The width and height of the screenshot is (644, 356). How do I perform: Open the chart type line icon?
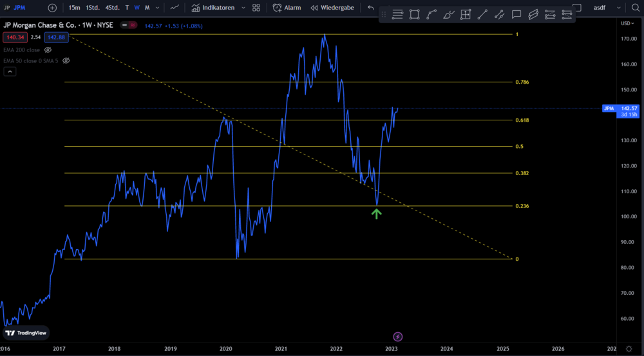(175, 8)
